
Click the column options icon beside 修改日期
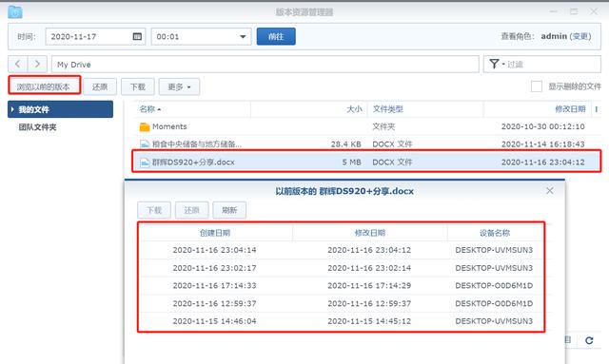coord(597,109)
